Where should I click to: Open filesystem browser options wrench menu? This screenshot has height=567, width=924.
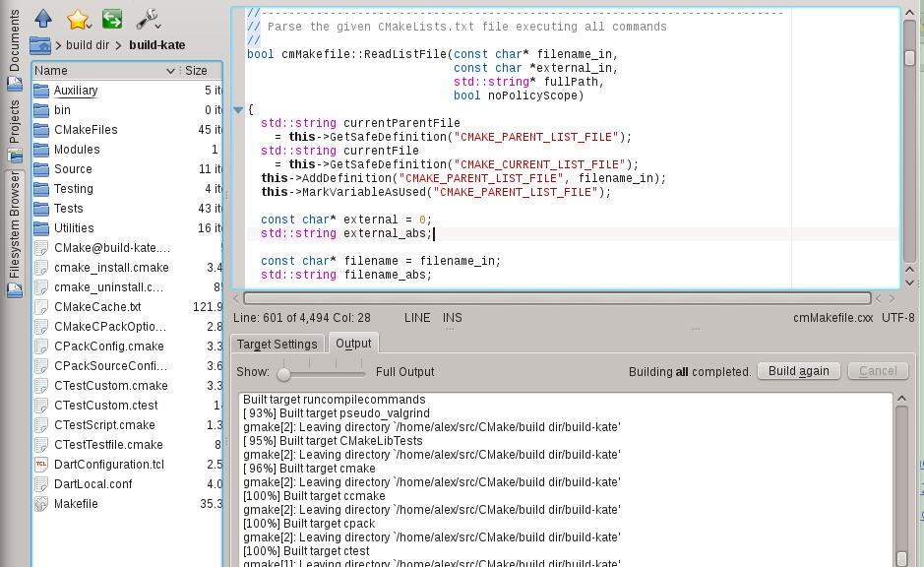148,18
